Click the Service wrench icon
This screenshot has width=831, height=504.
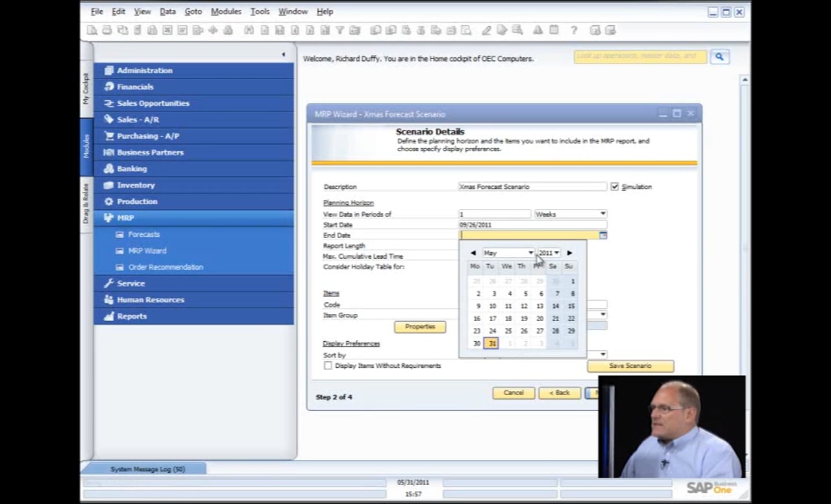click(109, 283)
